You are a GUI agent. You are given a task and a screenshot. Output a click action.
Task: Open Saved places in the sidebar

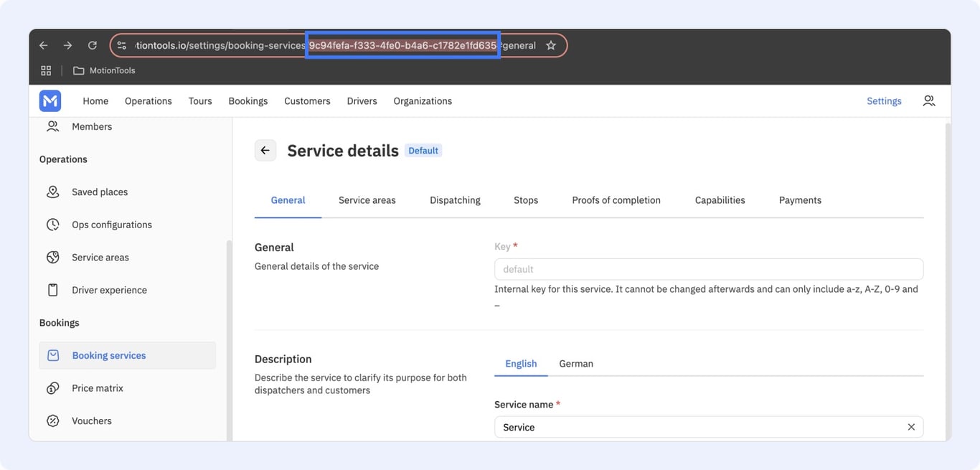tap(100, 192)
